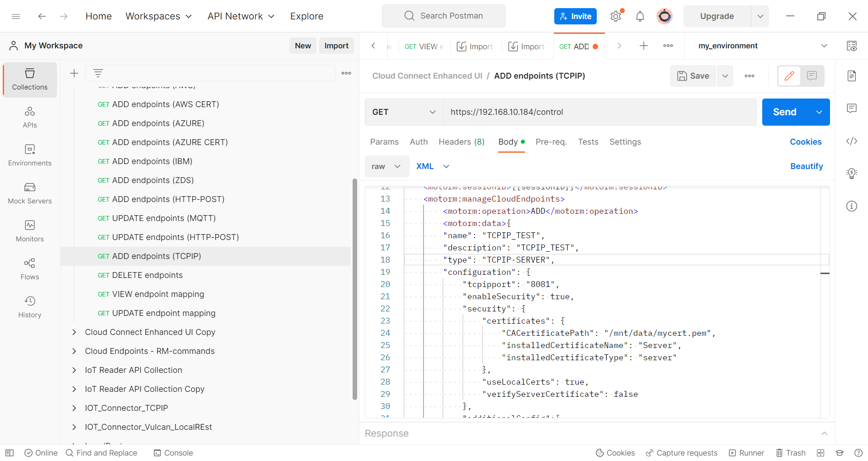
Task: Expand the API Network menu
Action: pos(241,16)
